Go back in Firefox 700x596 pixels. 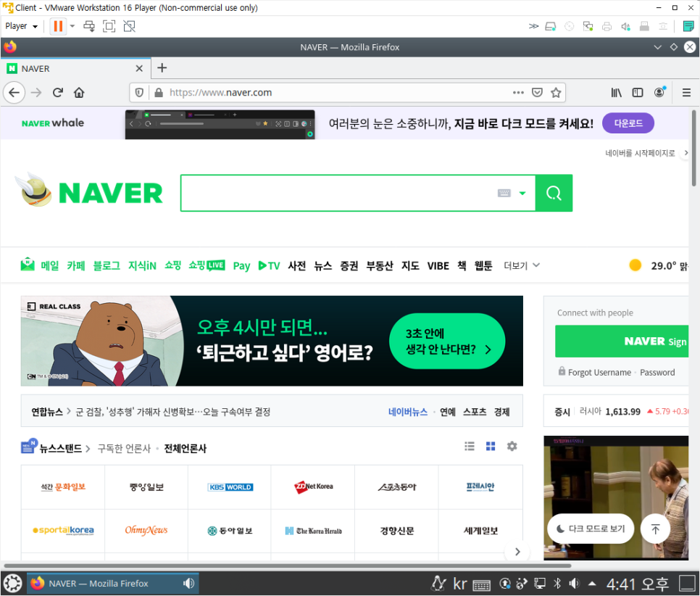(x=14, y=93)
